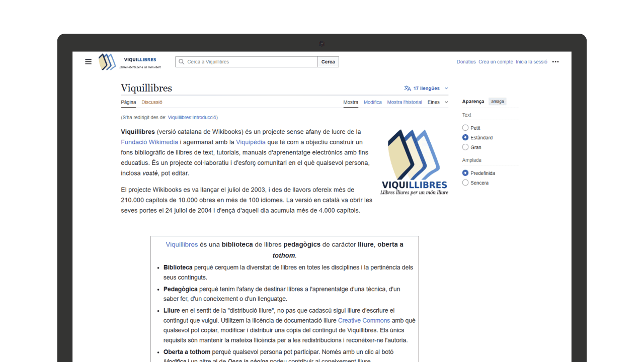This screenshot has height=362, width=644.
Task: Click Crea un compte link
Action: tap(496, 62)
